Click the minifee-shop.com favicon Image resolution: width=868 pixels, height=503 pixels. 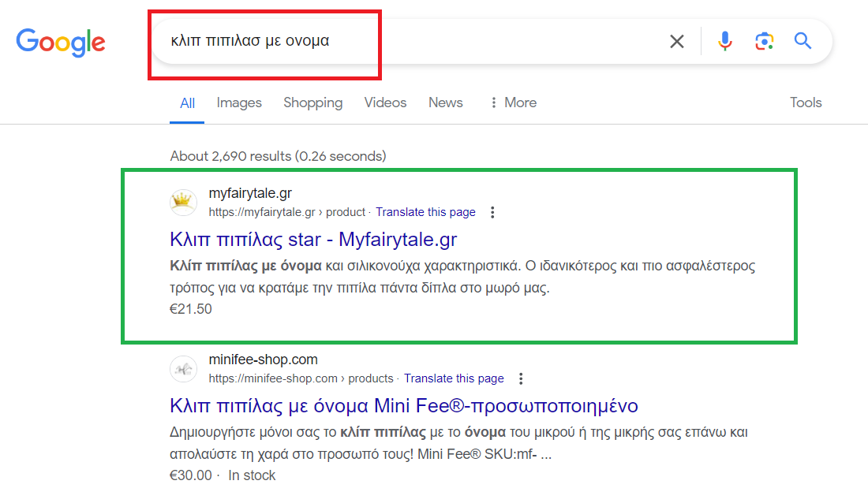[184, 369]
